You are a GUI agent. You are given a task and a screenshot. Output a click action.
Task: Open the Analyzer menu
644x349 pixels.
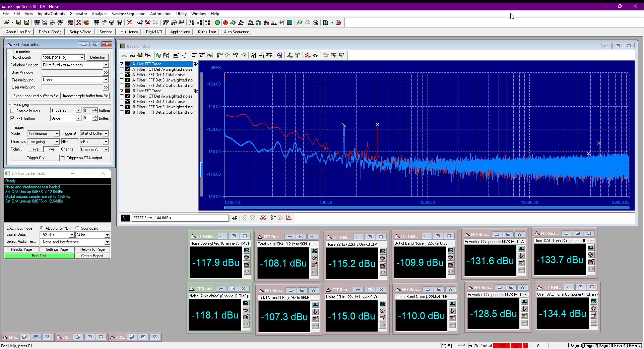(99, 14)
